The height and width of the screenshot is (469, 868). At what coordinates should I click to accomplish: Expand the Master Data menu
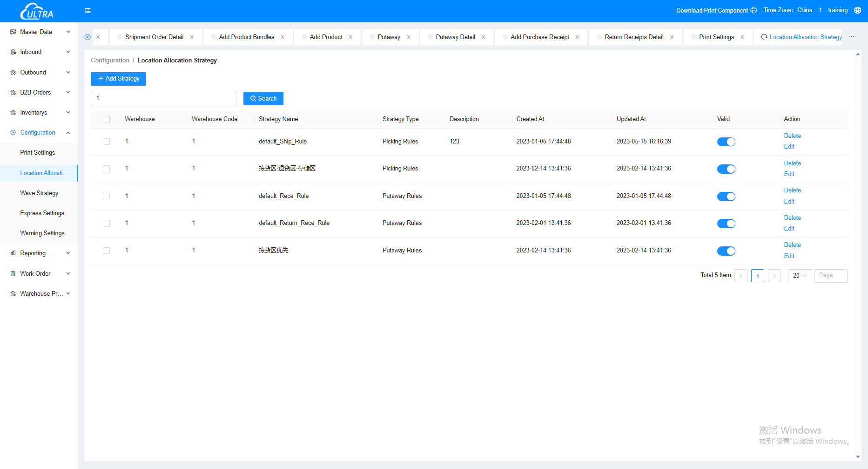39,32
